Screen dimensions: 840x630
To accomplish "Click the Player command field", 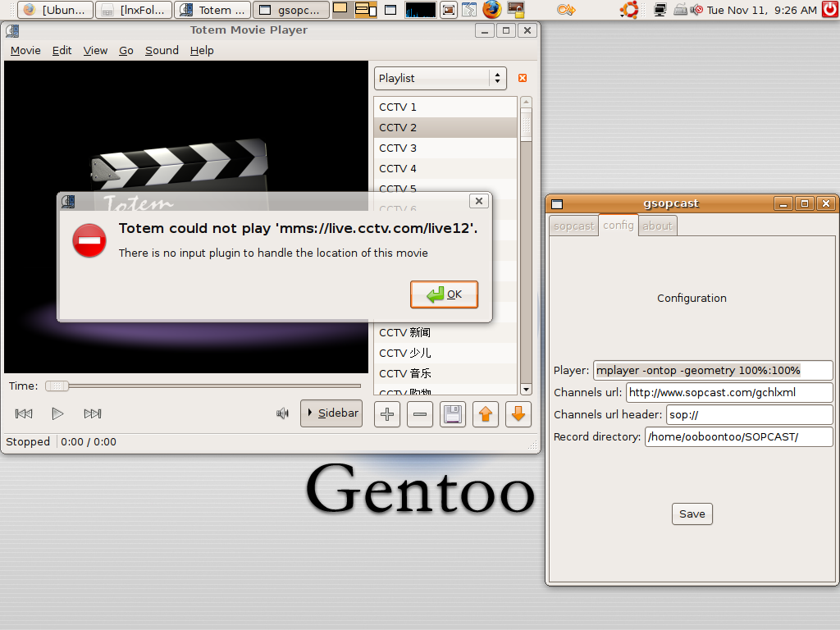I will pos(713,370).
